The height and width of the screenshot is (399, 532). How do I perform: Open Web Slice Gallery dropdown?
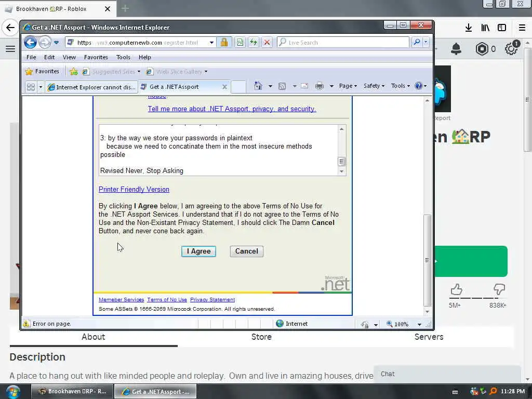177,72
